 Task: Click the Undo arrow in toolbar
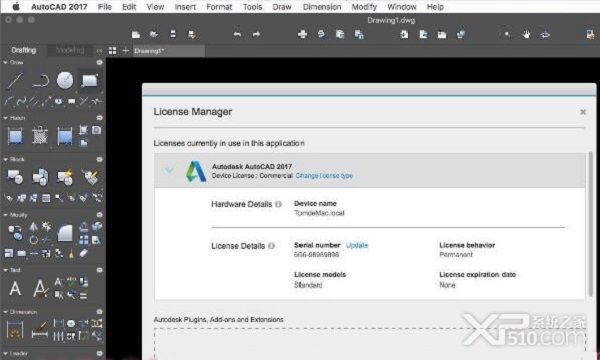[x=237, y=34]
